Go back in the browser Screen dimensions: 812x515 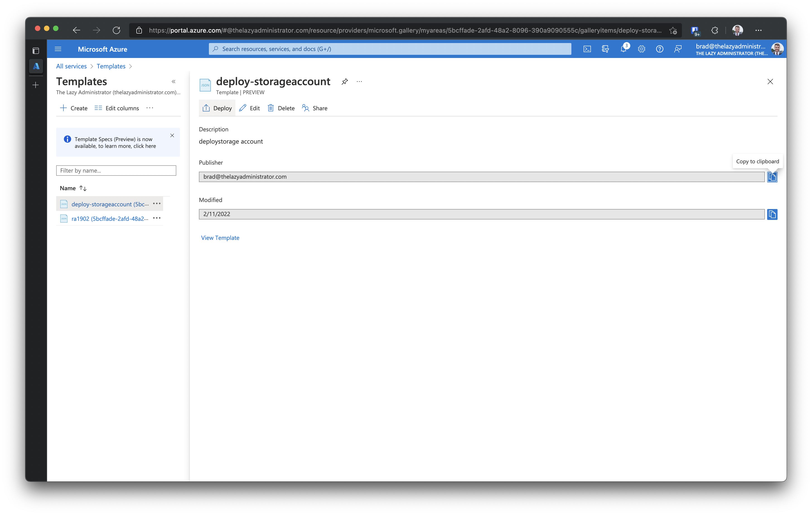coord(76,30)
